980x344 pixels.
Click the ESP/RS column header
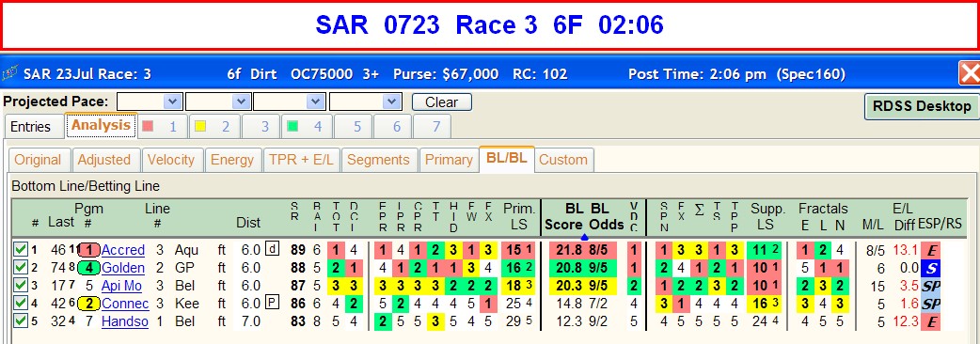[940, 224]
